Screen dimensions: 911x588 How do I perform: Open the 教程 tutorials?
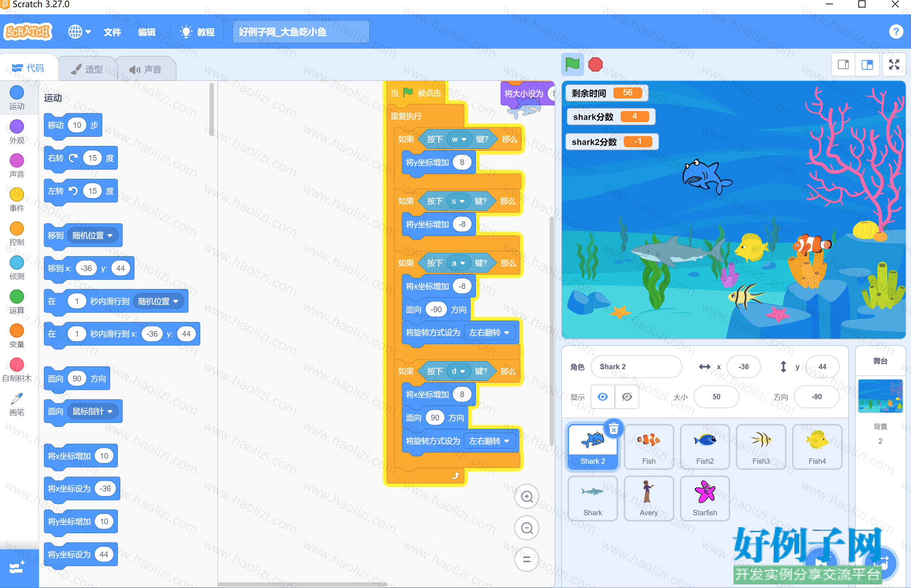pyautogui.click(x=197, y=32)
